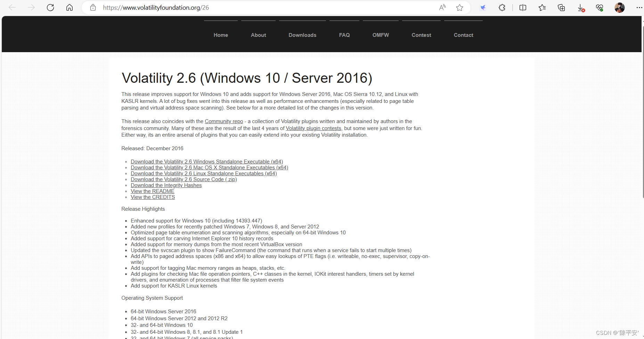Open the Settings and more menu

click(x=639, y=7)
